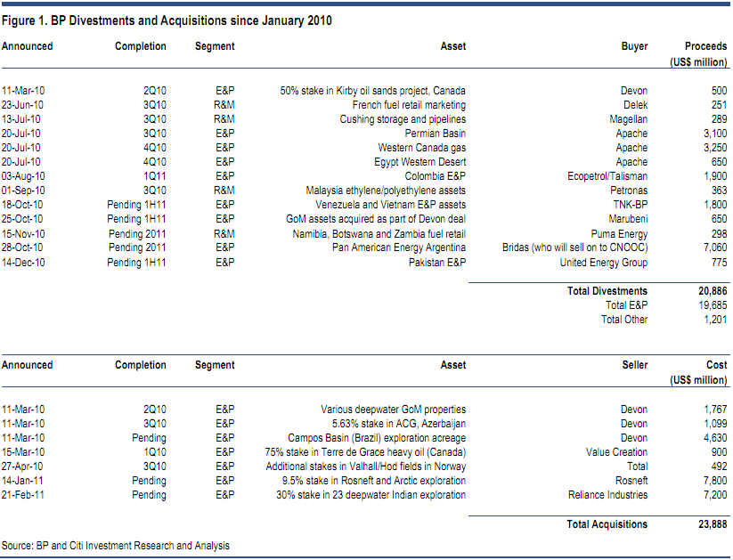Click '27-Apr-10' announced date
The height and width of the screenshot is (560, 733).
[22, 467]
